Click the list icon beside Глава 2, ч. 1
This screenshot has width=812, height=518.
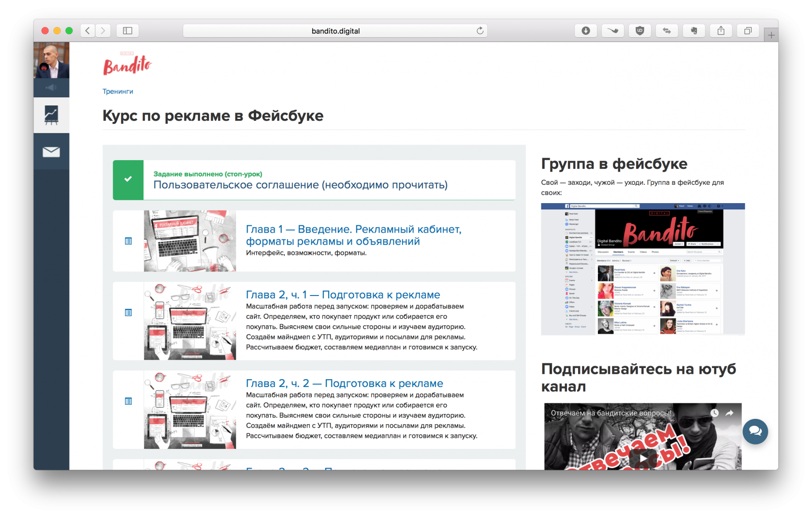coord(128,312)
